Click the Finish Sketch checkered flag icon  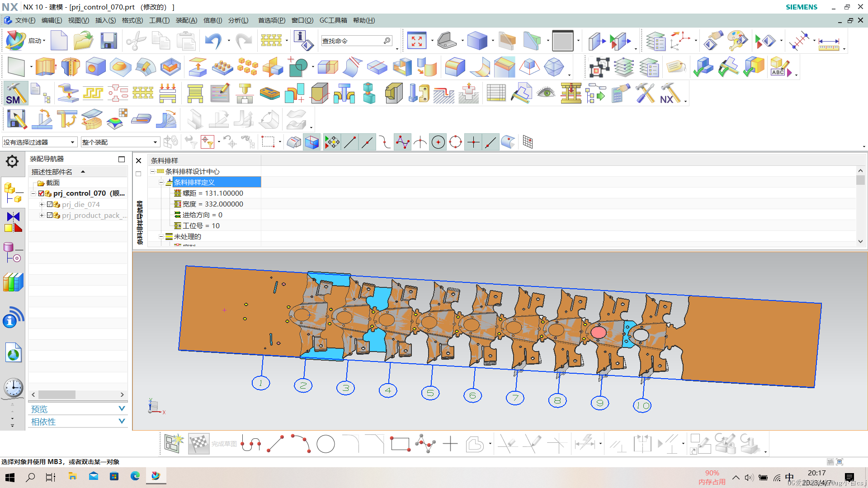tap(199, 444)
